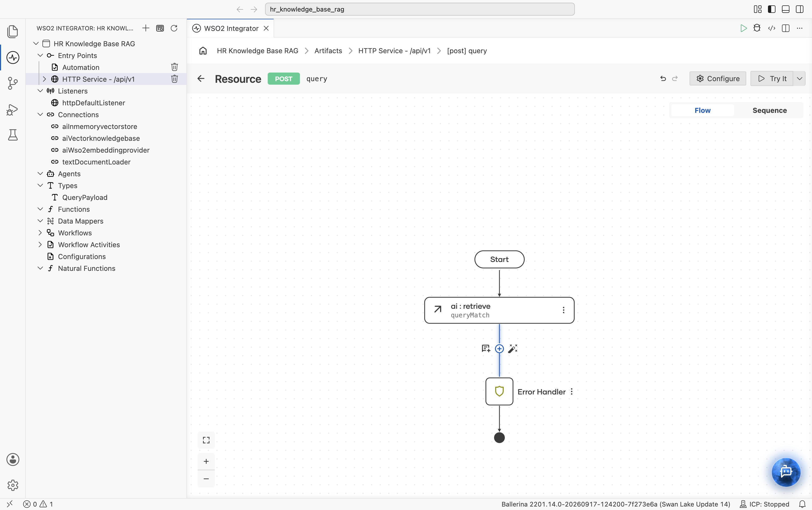Show source code view icon

click(x=771, y=28)
